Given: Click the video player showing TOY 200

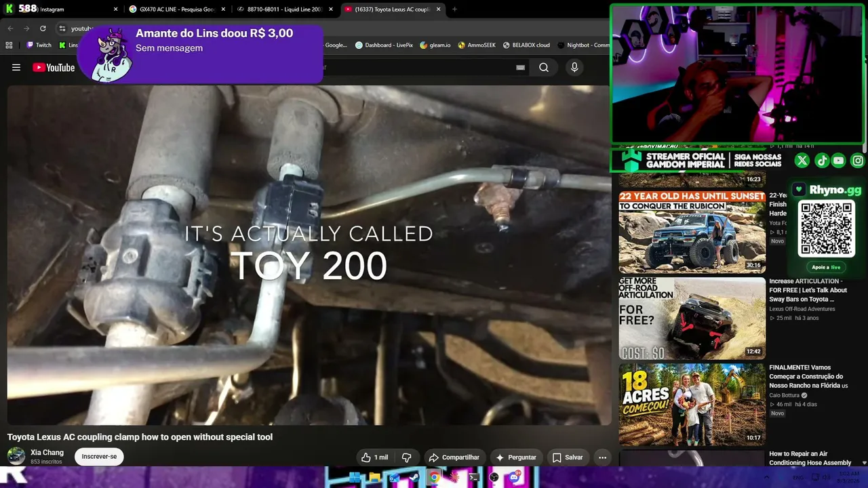Looking at the screenshot, I should pos(309,255).
